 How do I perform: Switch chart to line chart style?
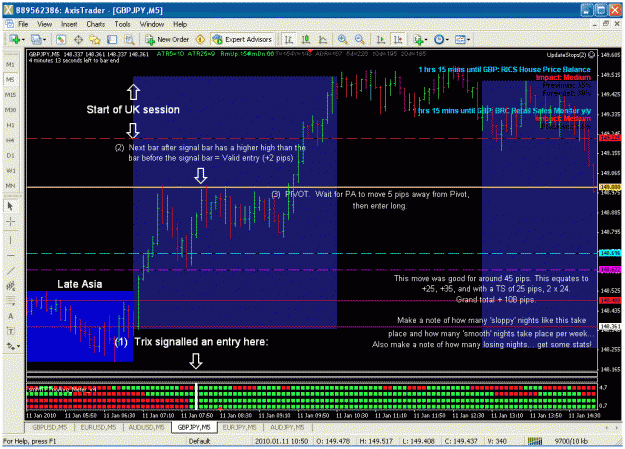coord(323,39)
